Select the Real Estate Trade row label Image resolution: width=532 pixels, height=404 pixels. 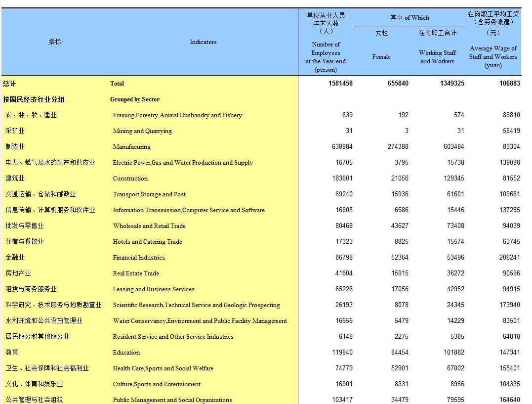click(x=136, y=273)
